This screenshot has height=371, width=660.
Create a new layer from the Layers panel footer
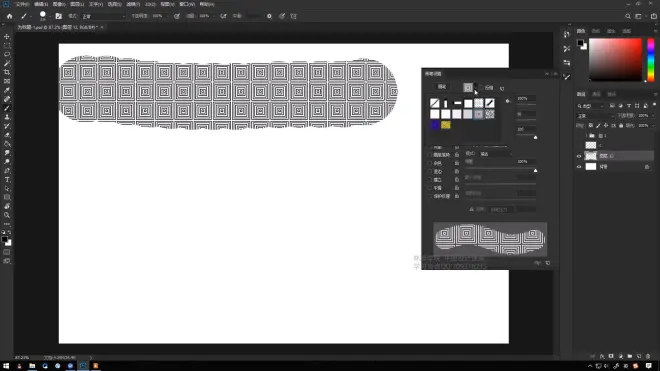tap(639, 356)
